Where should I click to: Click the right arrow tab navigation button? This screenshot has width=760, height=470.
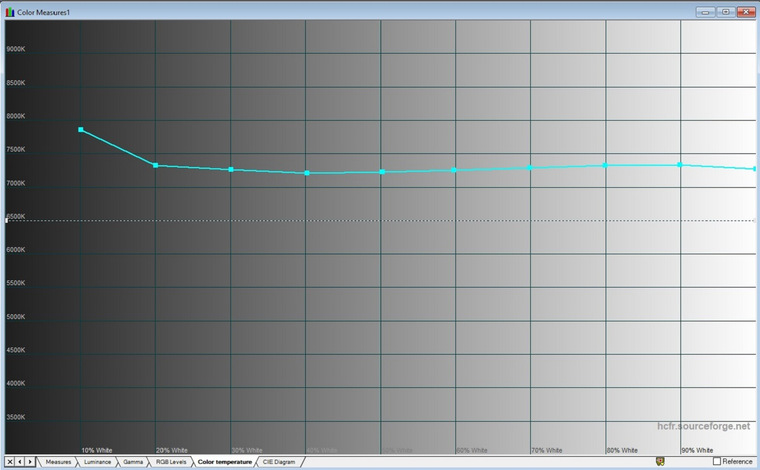[30, 462]
